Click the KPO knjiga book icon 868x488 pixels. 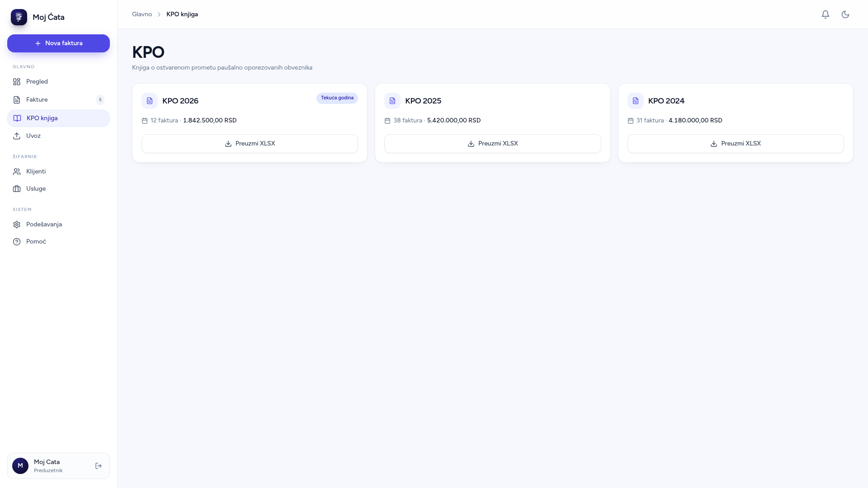point(17,118)
